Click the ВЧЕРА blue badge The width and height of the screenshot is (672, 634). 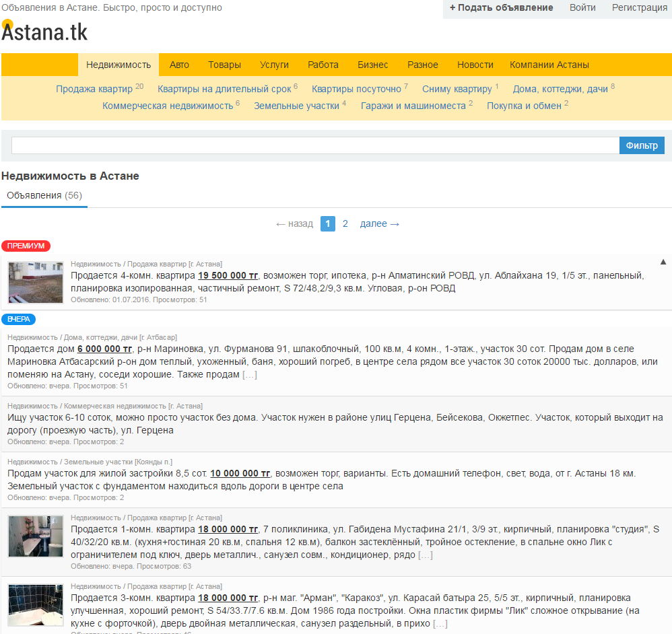(x=18, y=319)
